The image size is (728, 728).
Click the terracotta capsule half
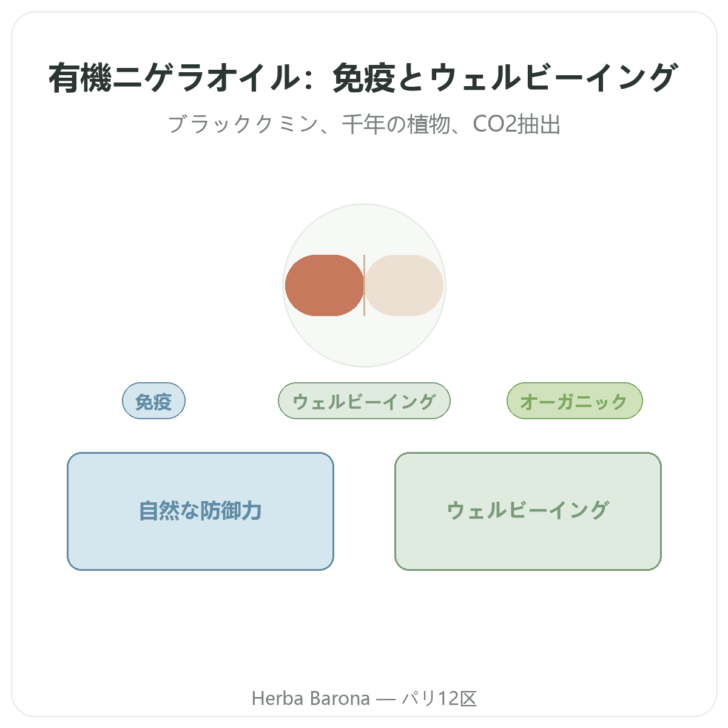(324, 285)
